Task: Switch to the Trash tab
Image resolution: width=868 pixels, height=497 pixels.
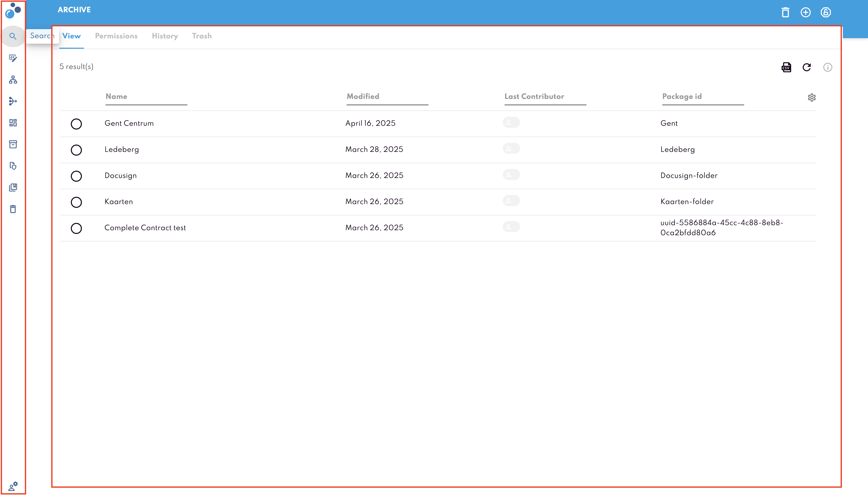Action: pyautogui.click(x=202, y=36)
